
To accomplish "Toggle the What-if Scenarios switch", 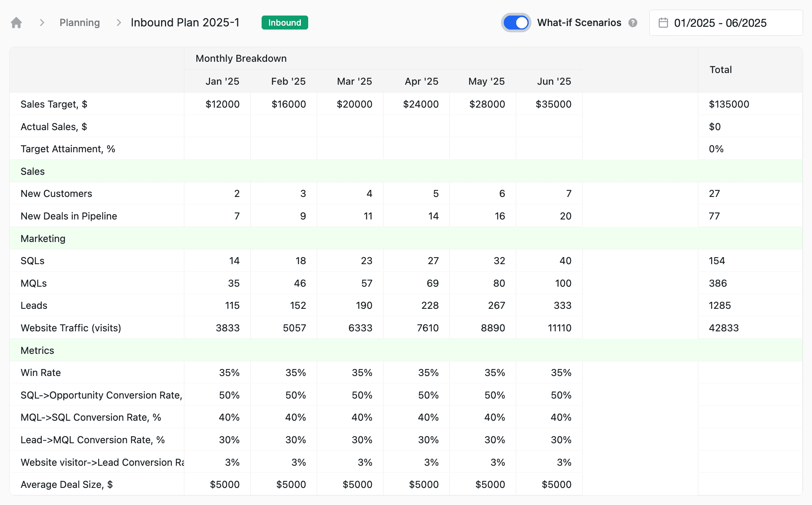I will click(516, 23).
